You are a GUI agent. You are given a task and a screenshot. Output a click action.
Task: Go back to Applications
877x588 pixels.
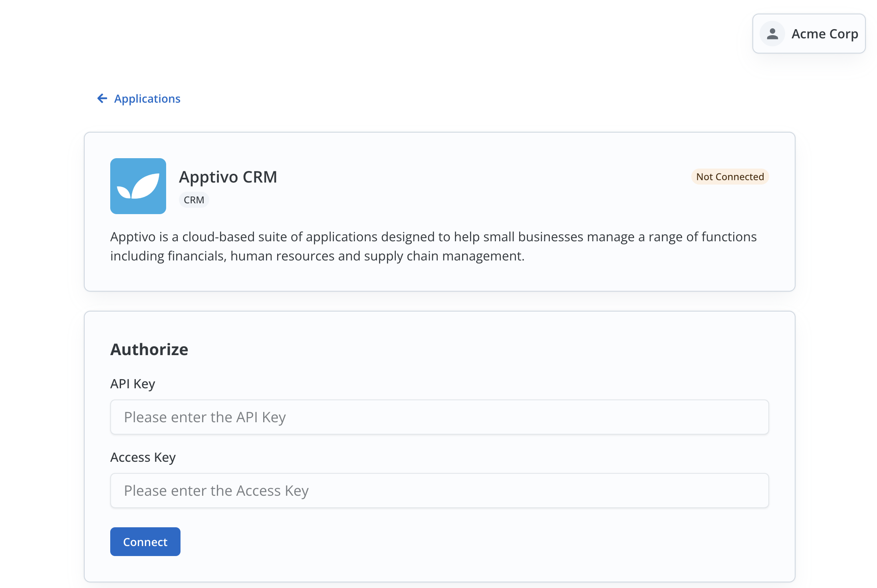pyautogui.click(x=147, y=99)
